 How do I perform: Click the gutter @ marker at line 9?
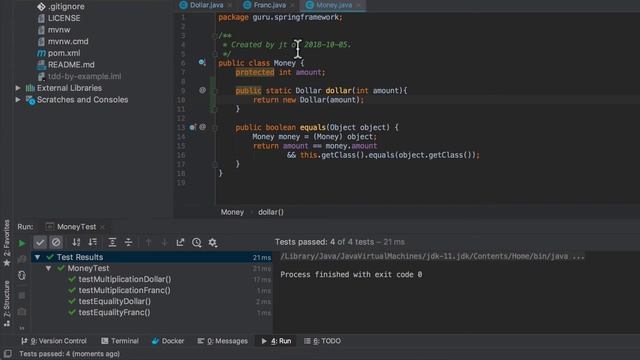pyautogui.click(x=202, y=90)
